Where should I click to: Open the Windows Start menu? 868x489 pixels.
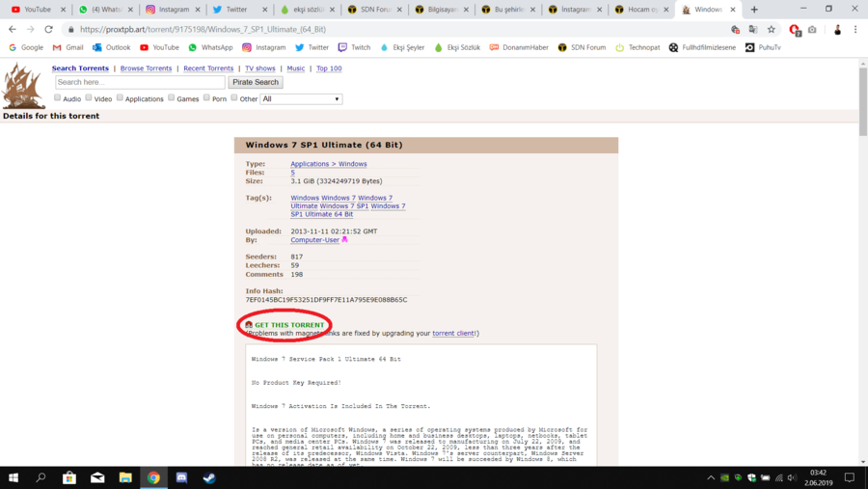pos(14,478)
